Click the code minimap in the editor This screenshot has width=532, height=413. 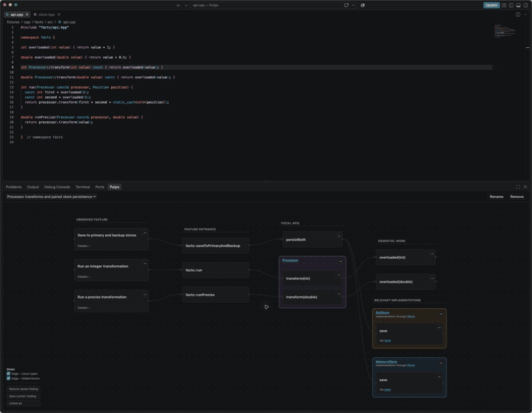click(505, 31)
